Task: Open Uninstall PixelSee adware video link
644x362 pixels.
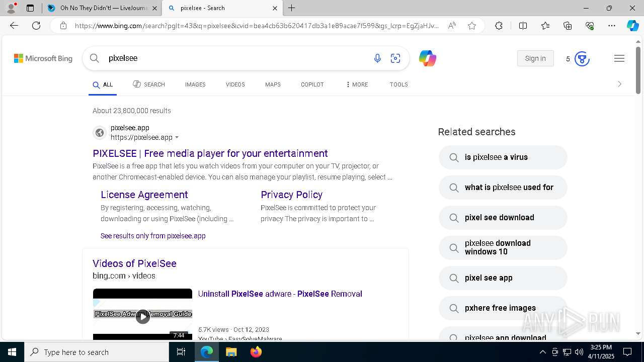Action: tap(280, 294)
